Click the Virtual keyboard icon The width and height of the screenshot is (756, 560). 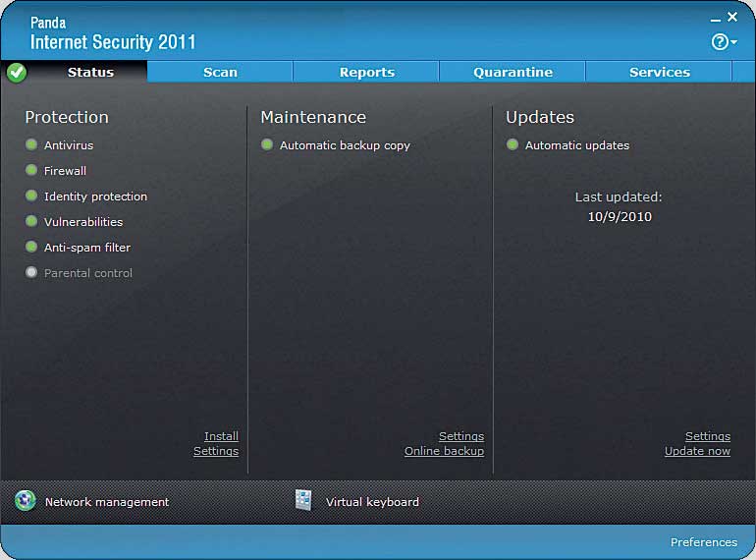click(303, 500)
